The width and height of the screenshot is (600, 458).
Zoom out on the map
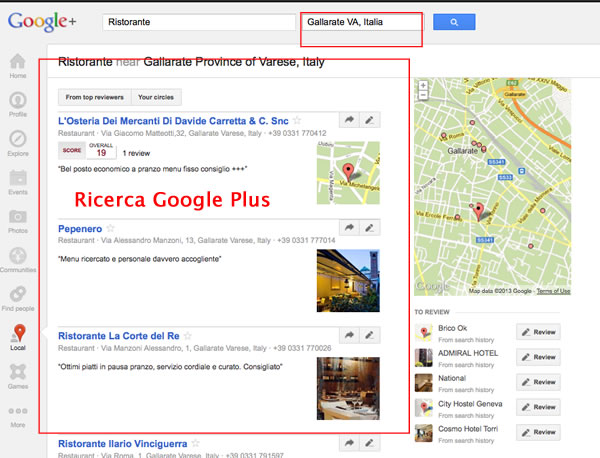pos(423,95)
